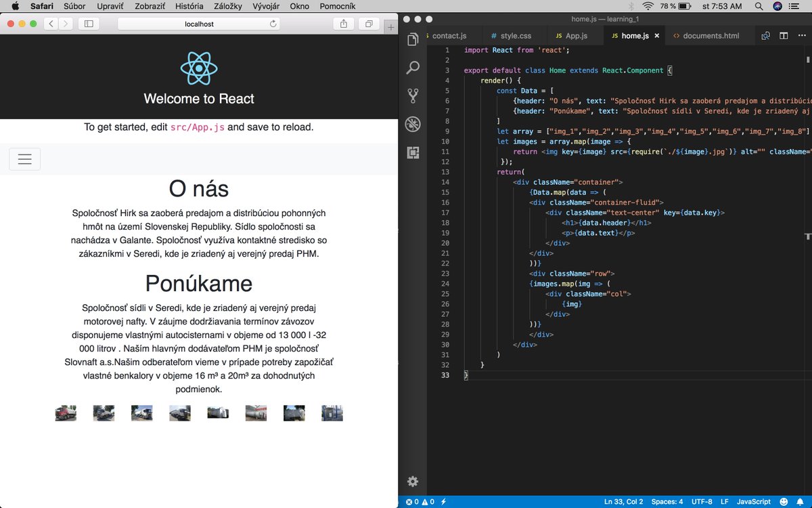812x508 pixels.
Task: Click the Welcome to React title
Action: (x=199, y=99)
